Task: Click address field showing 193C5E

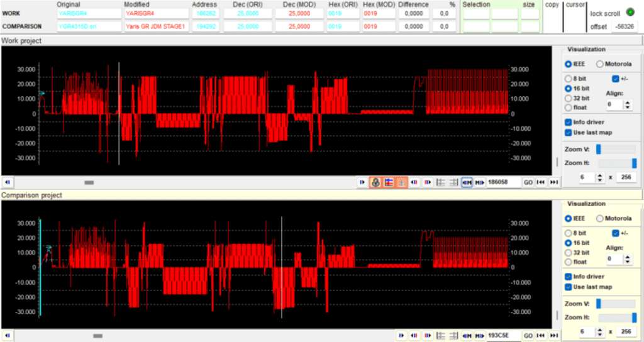Action: tap(504, 336)
